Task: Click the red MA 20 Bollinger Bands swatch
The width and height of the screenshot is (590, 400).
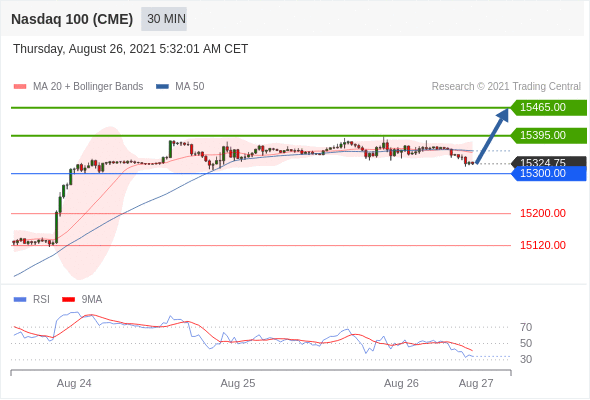Action: pyautogui.click(x=20, y=87)
